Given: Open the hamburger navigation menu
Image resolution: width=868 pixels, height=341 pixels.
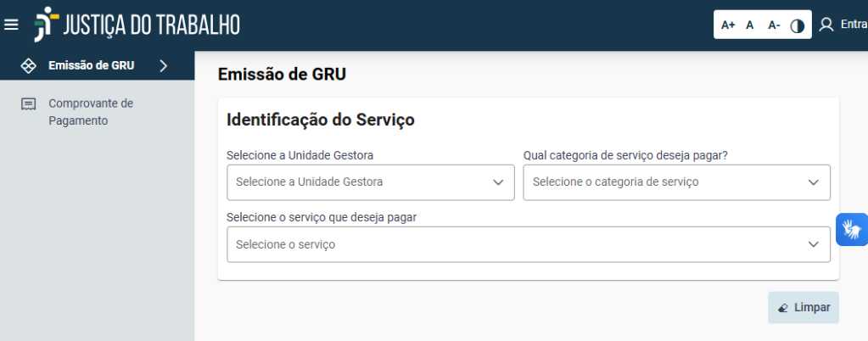Looking at the screenshot, I should pos(11,25).
